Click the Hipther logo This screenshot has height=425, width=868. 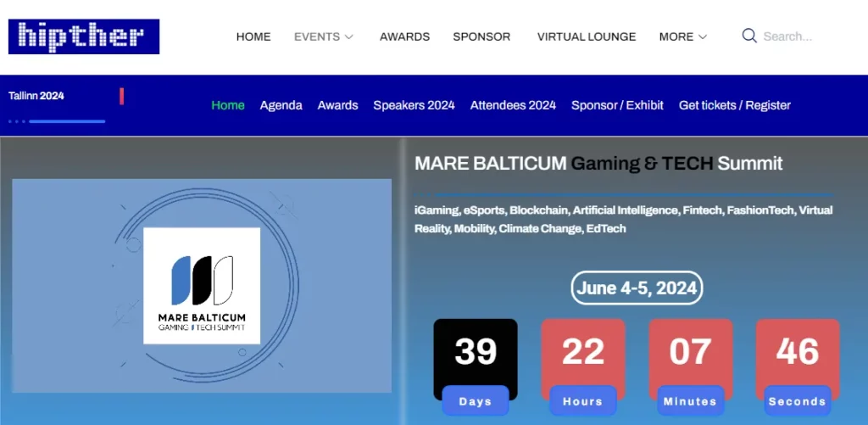[84, 36]
